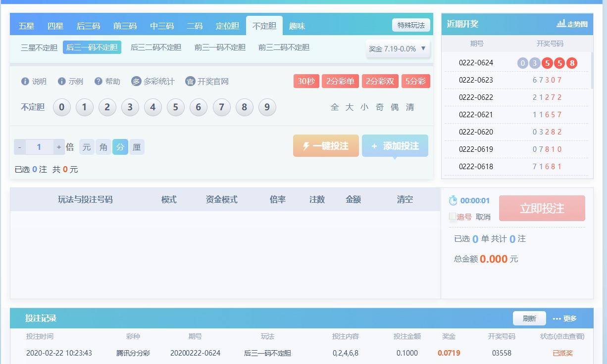
Task: Switch to the 后三码 tab
Action: click(x=88, y=26)
